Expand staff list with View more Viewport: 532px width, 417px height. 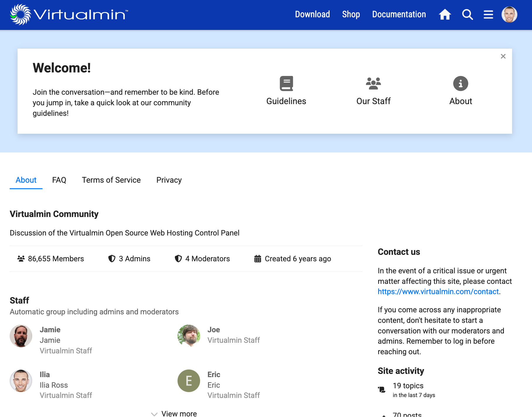coord(174,413)
